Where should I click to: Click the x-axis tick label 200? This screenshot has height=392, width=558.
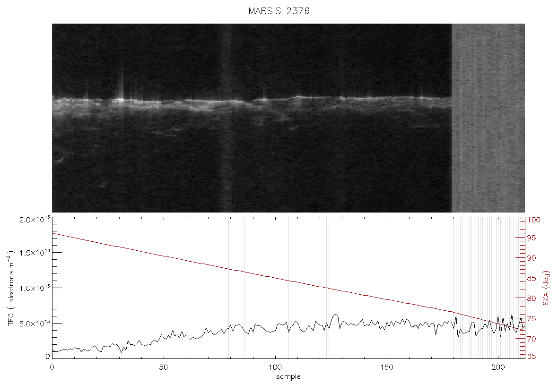tap(498, 367)
